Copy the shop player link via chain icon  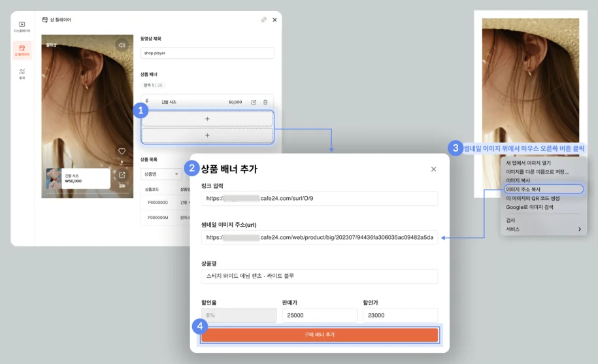pos(263,20)
